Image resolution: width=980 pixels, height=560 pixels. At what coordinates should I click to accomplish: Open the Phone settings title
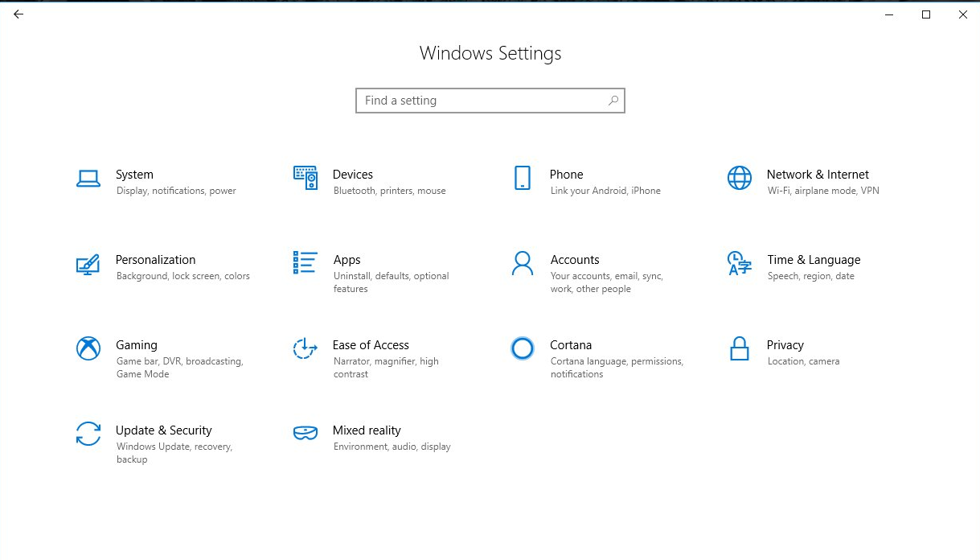[x=567, y=175]
